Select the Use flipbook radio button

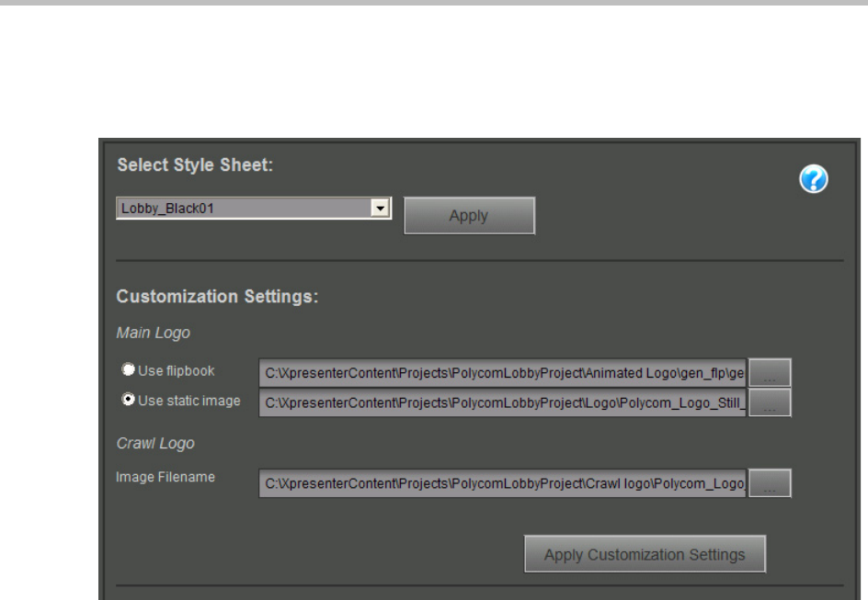[129, 370]
